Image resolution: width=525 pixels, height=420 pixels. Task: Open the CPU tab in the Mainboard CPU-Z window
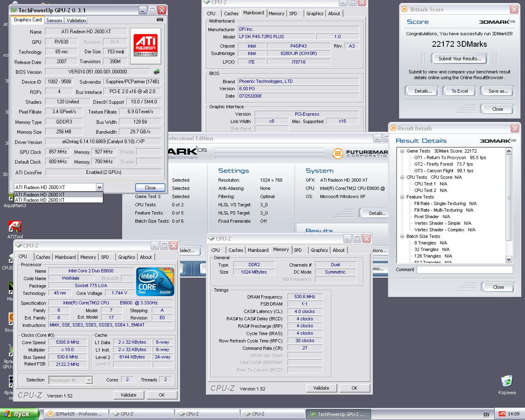[x=211, y=14]
